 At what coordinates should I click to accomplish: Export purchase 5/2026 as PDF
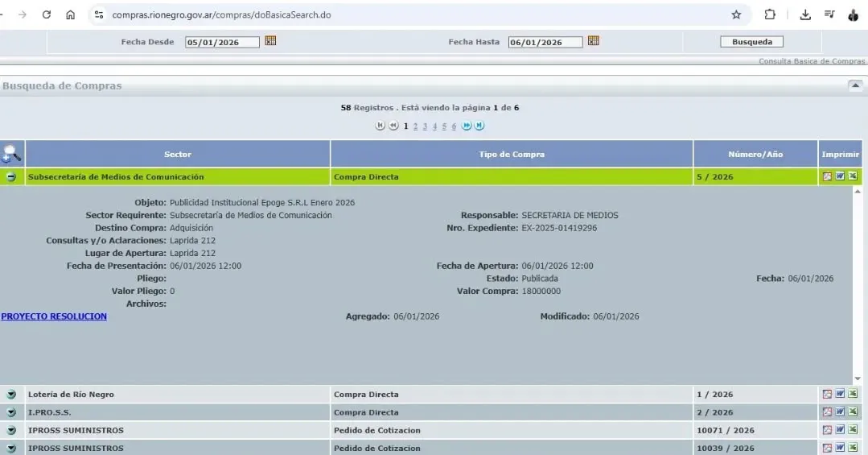point(827,176)
